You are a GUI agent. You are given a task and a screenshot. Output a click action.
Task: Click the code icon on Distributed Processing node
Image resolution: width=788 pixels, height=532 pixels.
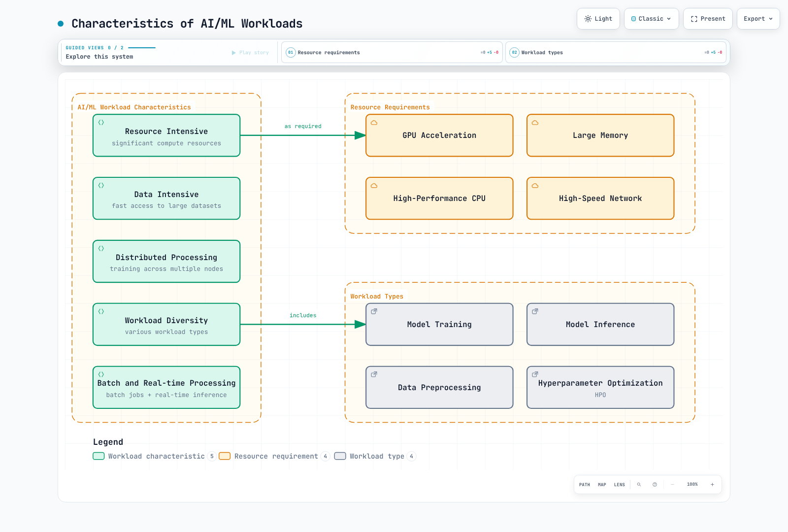tap(101, 249)
